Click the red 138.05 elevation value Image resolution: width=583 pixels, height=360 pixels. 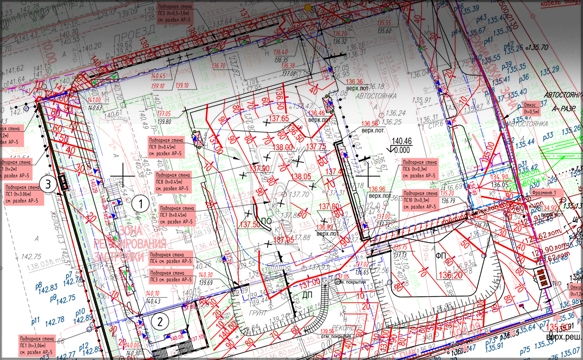point(301,176)
